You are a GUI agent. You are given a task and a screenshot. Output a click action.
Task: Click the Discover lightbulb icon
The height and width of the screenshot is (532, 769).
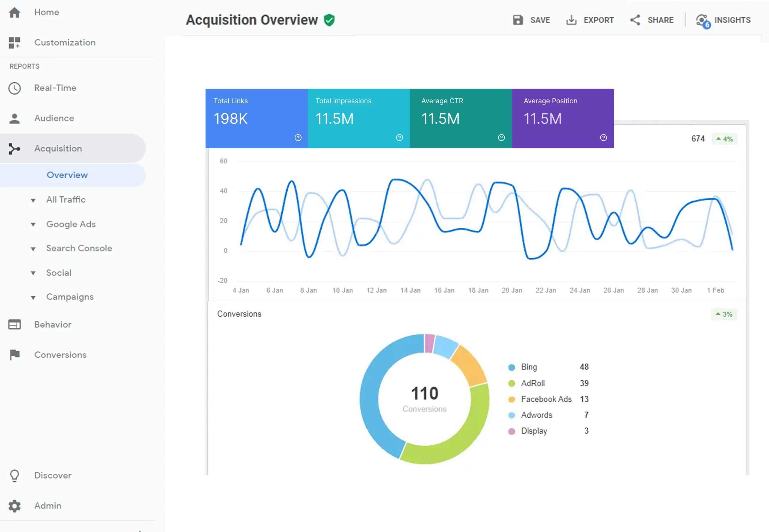pyautogui.click(x=14, y=475)
